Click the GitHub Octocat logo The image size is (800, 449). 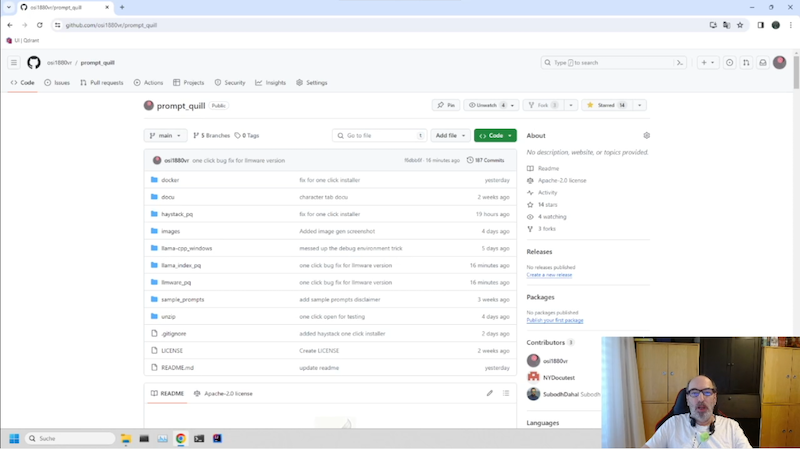click(x=34, y=63)
